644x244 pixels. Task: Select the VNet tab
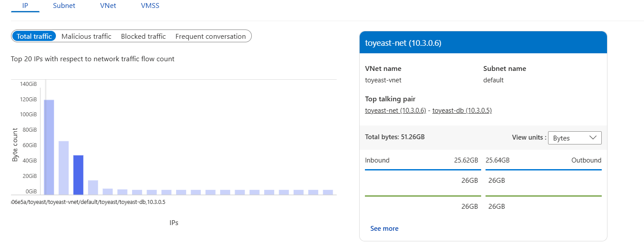108,6
